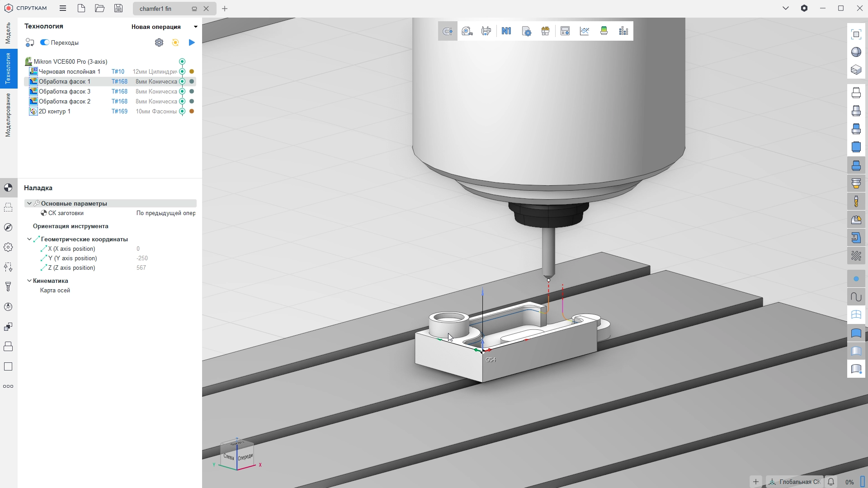Screen dimensions: 868x488
Task: Open the machine control panel icon
Action: point(565,31)
